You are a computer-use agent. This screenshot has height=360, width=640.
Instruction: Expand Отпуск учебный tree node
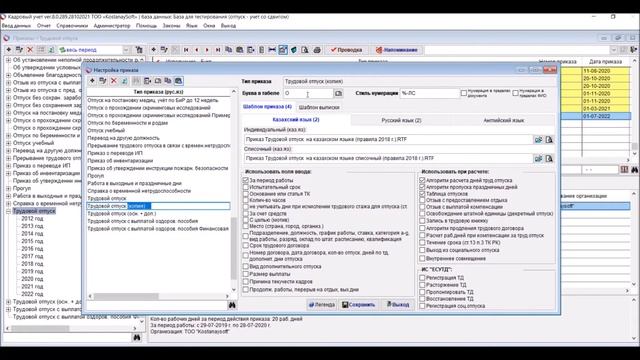click(9, 143)
